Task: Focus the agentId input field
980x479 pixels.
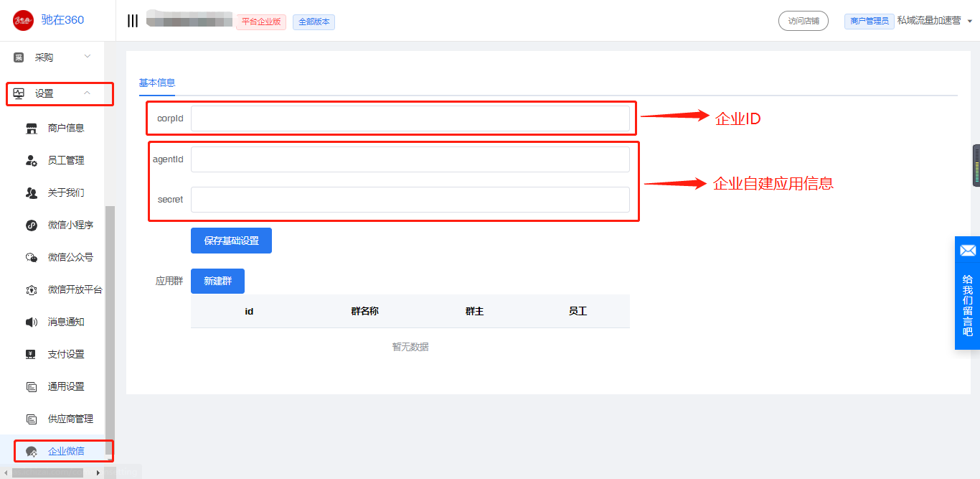Action: (x=410, y=159)
